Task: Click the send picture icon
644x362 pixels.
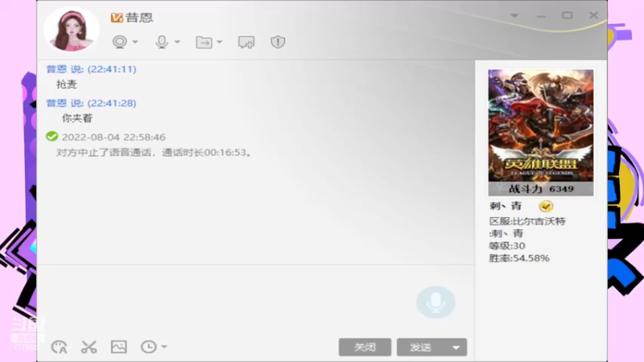Action: tap(118, 347)
